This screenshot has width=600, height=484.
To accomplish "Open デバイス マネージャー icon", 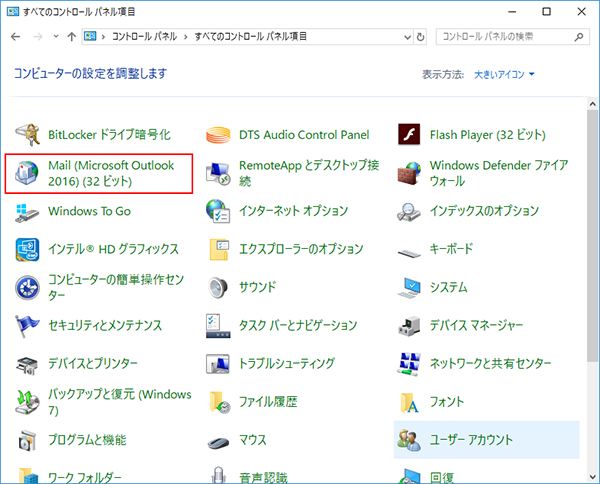I will 408,325.
